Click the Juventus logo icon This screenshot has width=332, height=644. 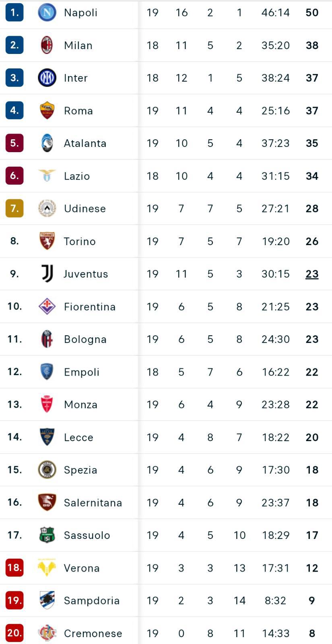point(47,274)
